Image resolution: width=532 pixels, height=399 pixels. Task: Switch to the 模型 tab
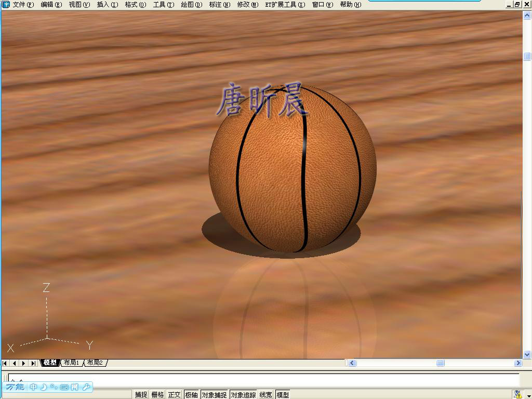coord(50,363)
